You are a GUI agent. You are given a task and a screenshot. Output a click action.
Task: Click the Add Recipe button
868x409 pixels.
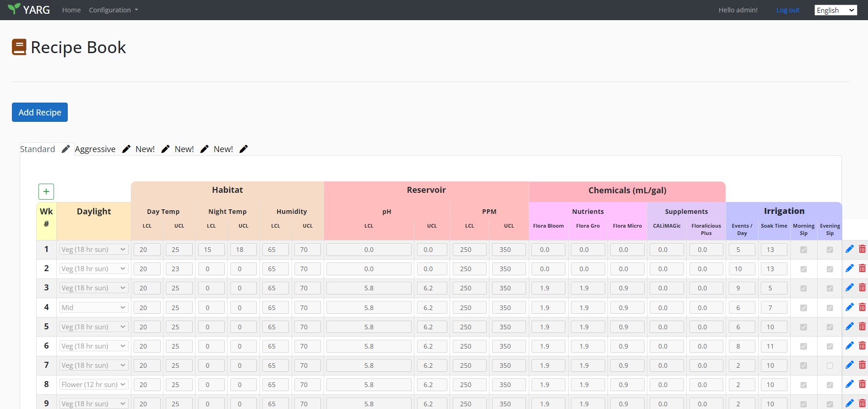click(x=40, y=112)
